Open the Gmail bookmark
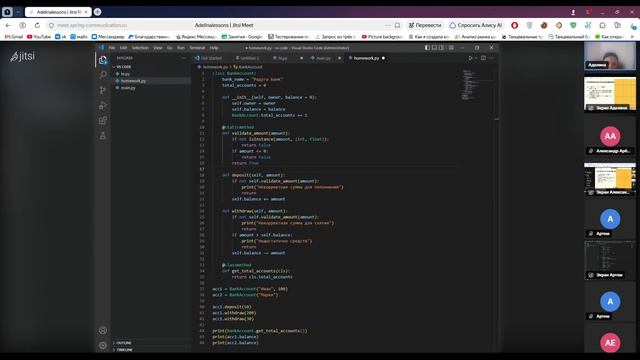This screenshot has height=360, width=640. click(x=14, y=37)
